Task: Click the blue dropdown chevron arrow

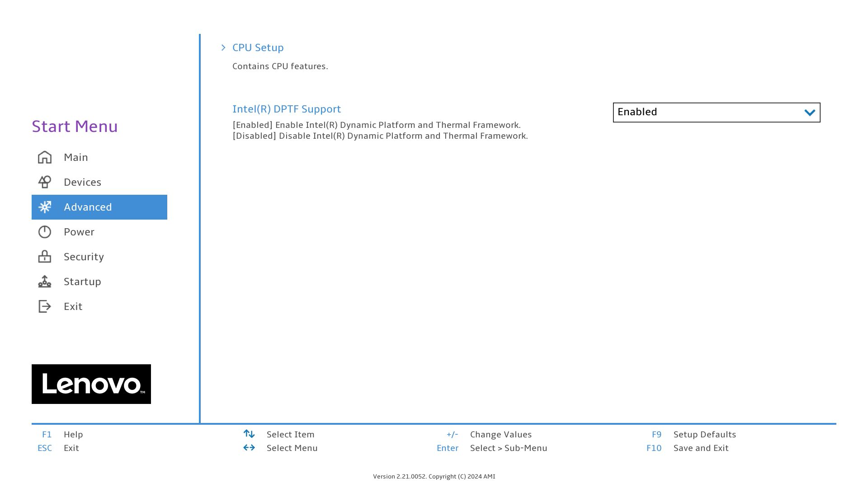Action: pyautogui.click(x=809, y=113)
